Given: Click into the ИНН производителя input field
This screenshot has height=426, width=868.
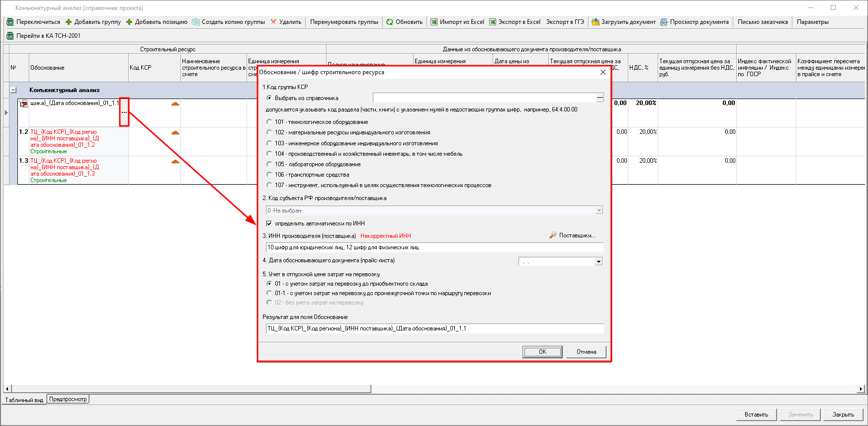Looking at the screenshot, I should (x=434, y=247).
